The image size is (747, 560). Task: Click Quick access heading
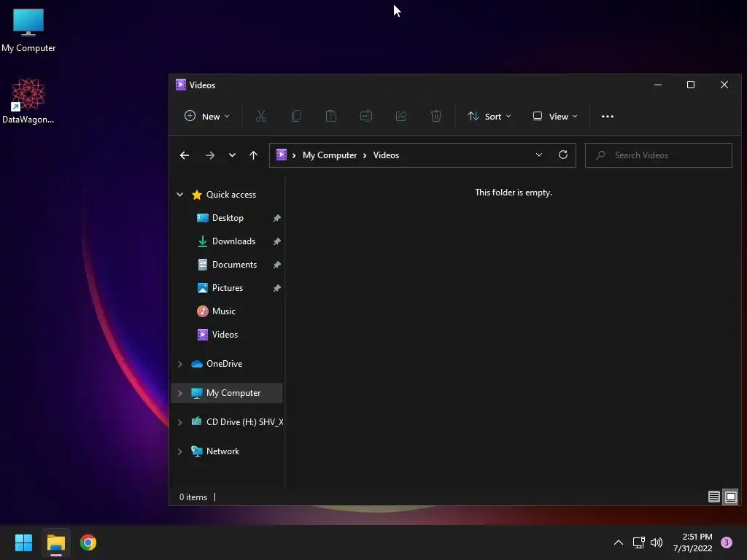pos(231,194)
